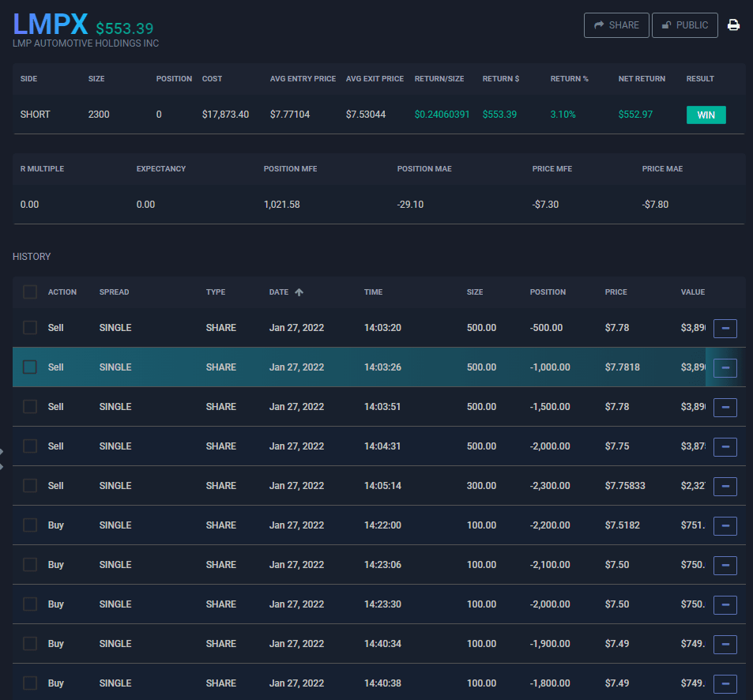
Task: Tick the checkbox for the 14:22:00 Buy row
Action: pos(30,525)
